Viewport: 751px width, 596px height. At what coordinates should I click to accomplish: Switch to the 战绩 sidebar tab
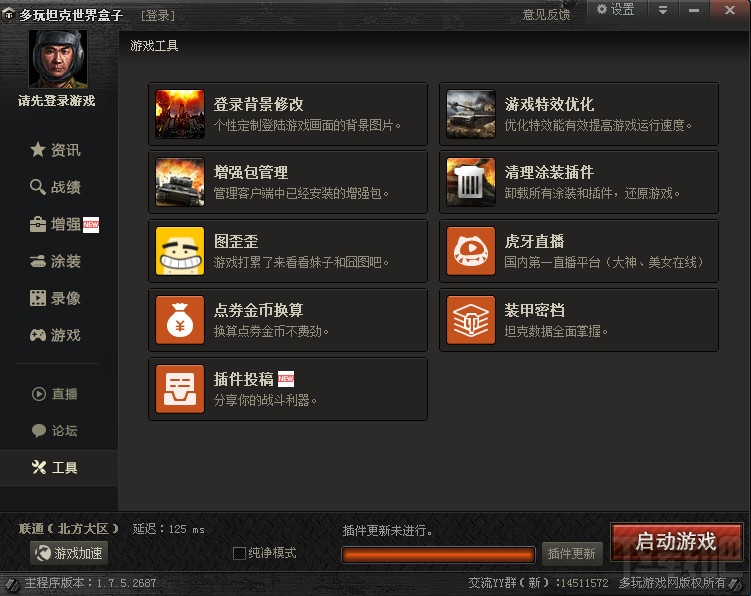pos(59,187)
